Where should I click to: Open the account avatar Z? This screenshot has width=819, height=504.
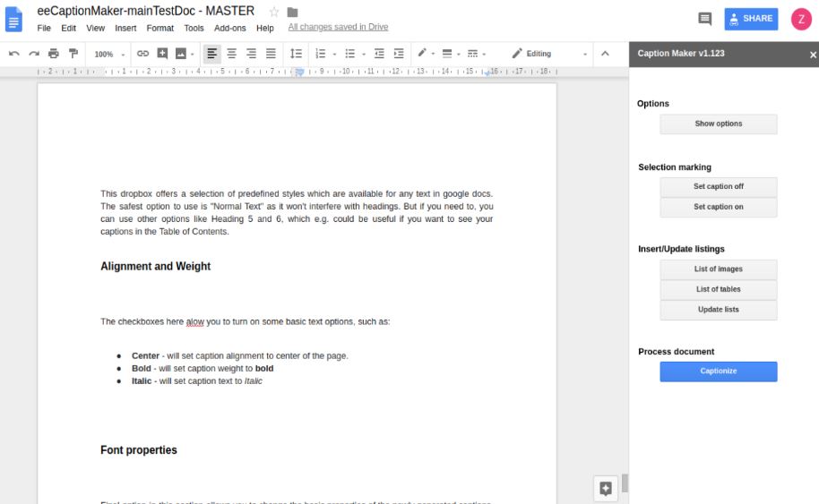click(801, 20)
